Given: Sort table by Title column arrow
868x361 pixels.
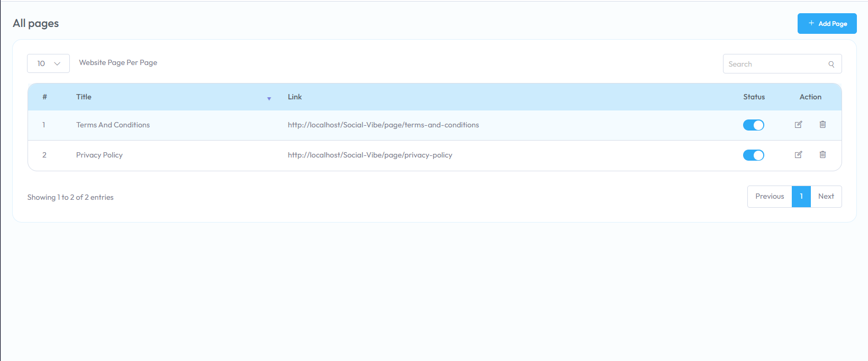Looking at the screenshot, I should (269, 98).
